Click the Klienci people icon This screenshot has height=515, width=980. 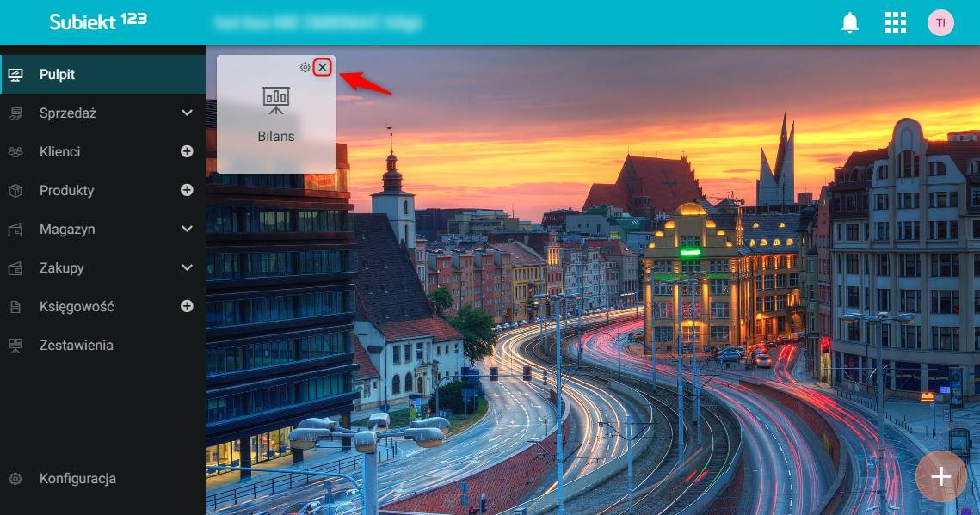15,152
